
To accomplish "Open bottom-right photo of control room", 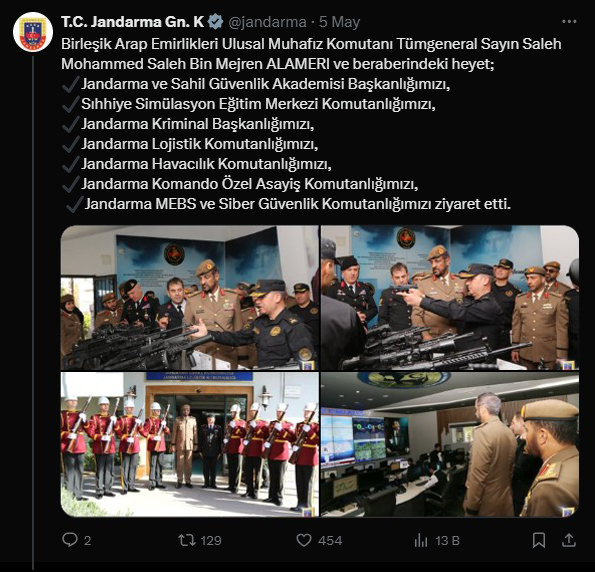I will 450,444.
